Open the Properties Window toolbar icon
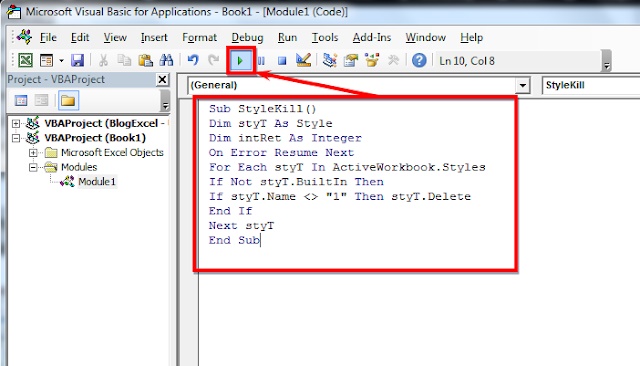Screen dimensions: 640x366 [x=351, y=61]
